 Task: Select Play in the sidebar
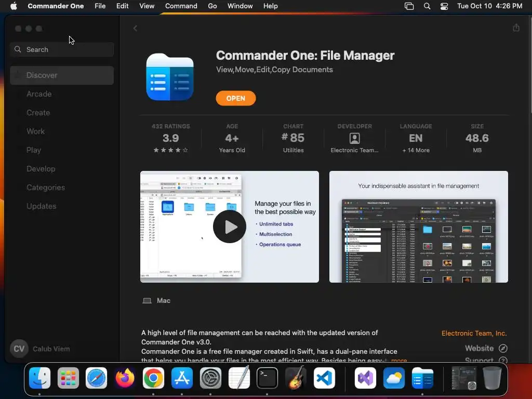coord(62,150)
